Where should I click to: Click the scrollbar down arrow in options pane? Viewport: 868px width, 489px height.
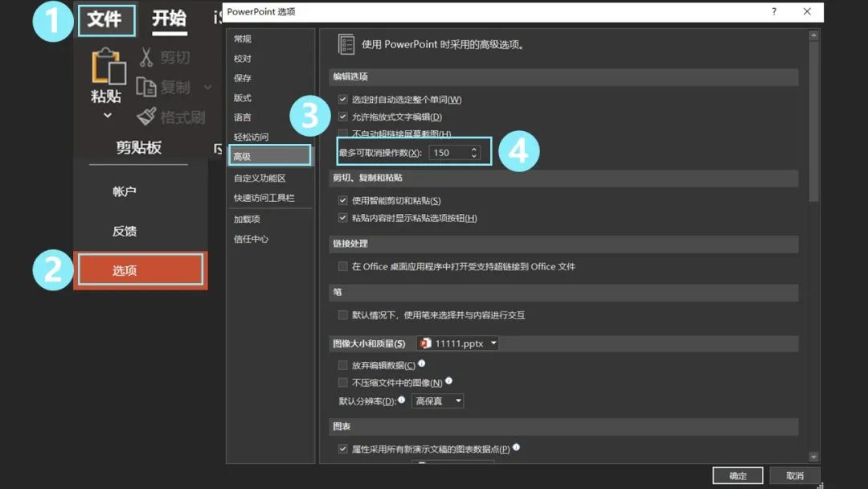tap(813, 457)
